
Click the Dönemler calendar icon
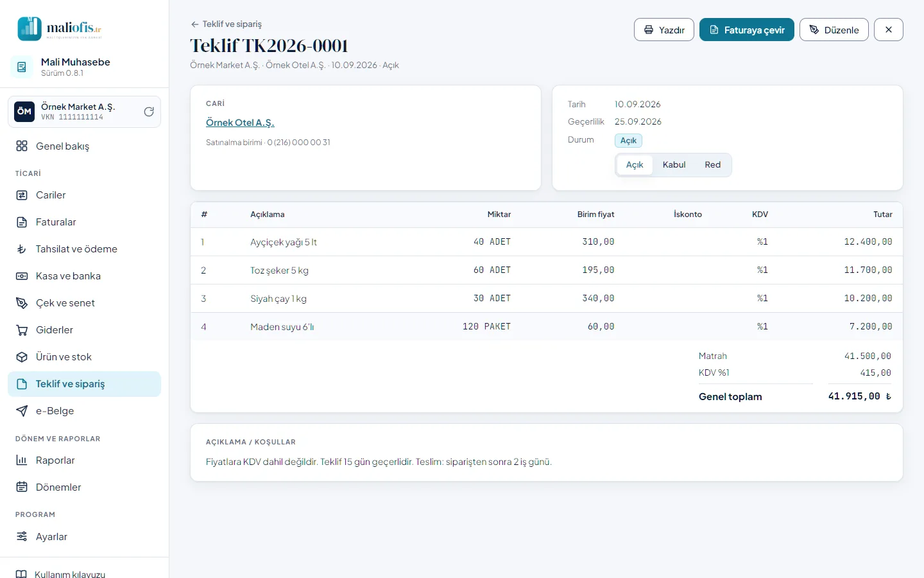(x=22, y=487)
